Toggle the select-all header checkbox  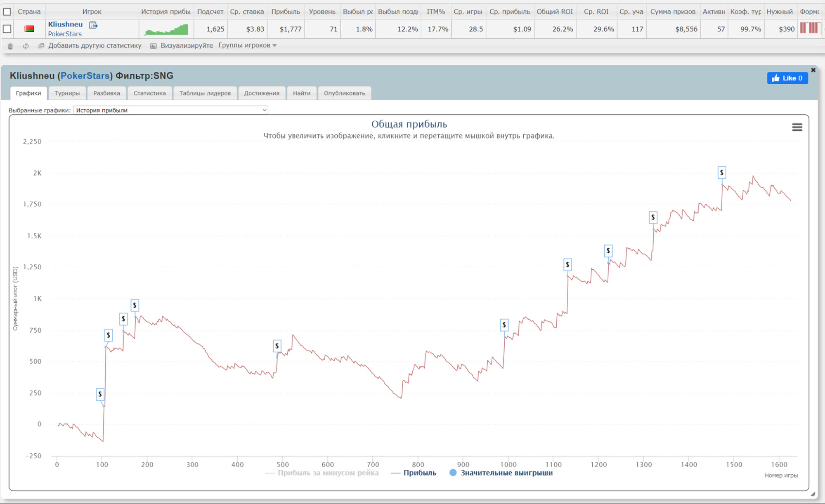[7, 12]
